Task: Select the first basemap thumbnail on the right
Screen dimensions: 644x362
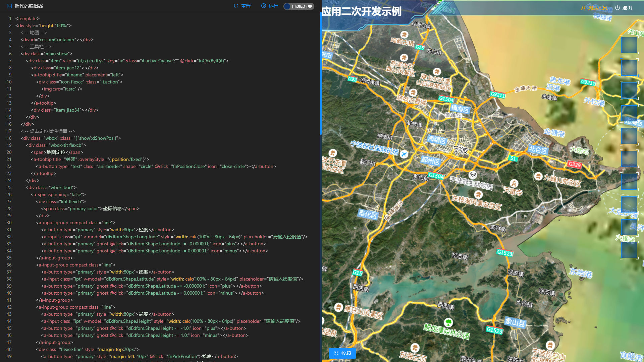Action: [629, 45]
